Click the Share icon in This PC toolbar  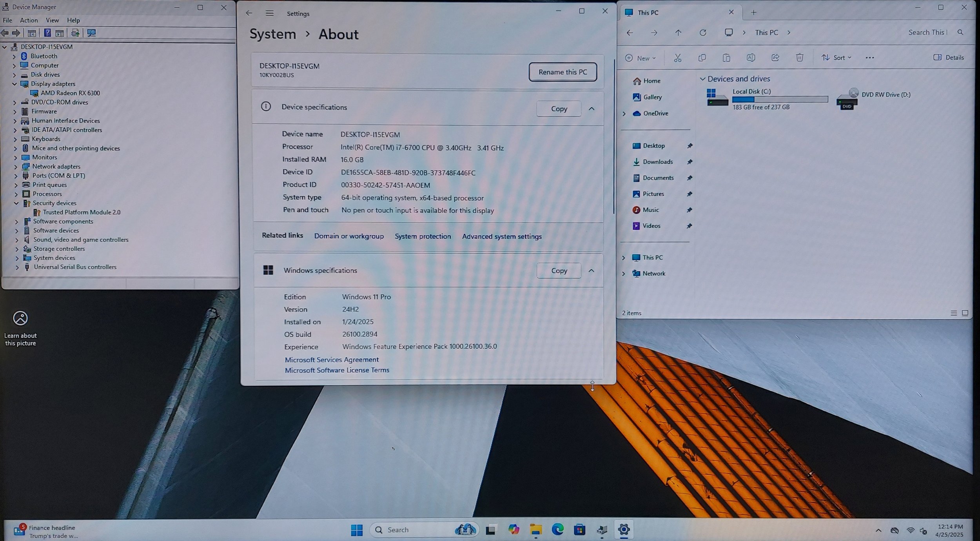775,58
